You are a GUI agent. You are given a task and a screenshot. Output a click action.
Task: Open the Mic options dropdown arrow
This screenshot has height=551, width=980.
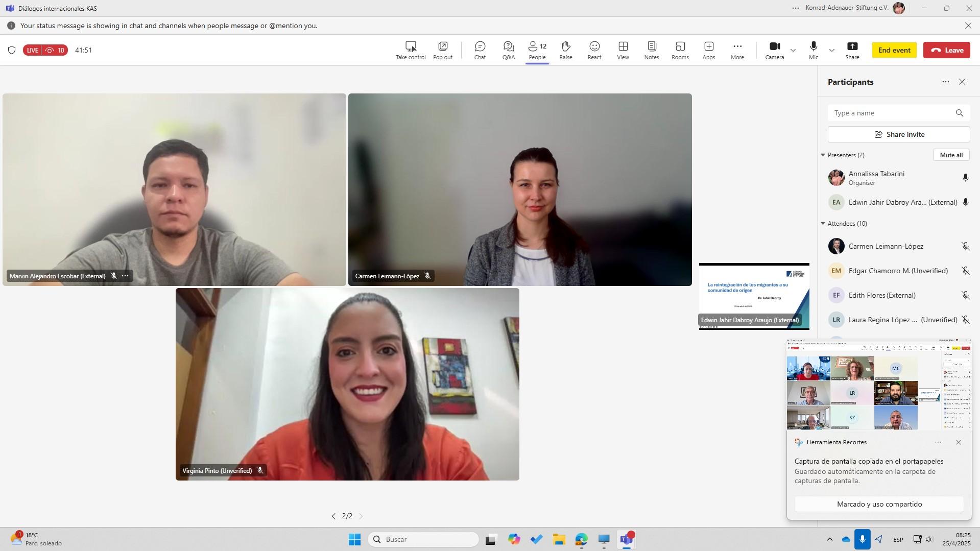pos(832,51)
